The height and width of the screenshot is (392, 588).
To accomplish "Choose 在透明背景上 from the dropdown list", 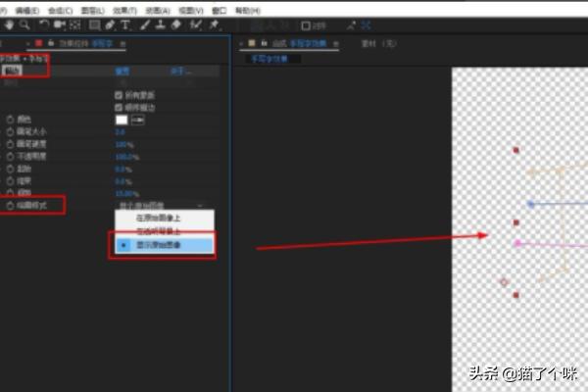I will click(165, 231).
